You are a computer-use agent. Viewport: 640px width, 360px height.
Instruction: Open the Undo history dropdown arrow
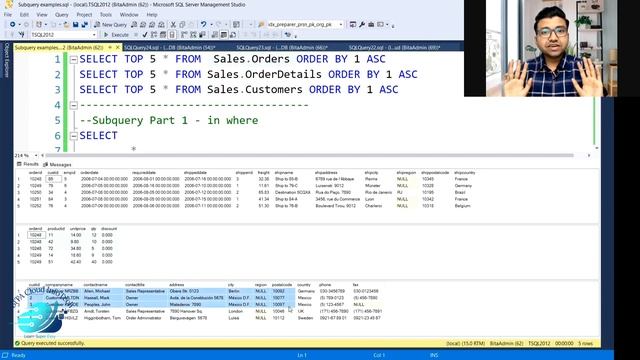point(211,24)
